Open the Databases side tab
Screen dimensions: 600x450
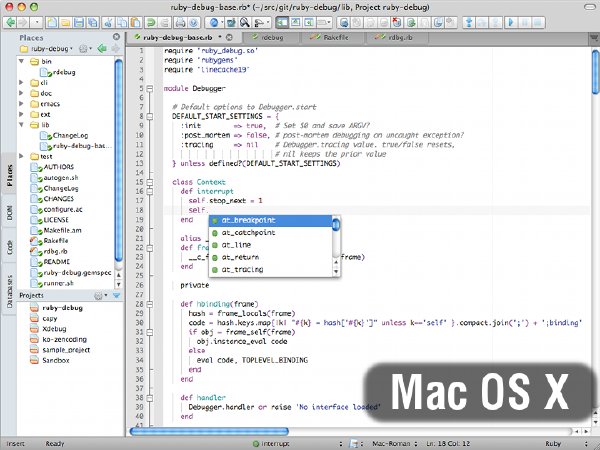pos(9,291)
